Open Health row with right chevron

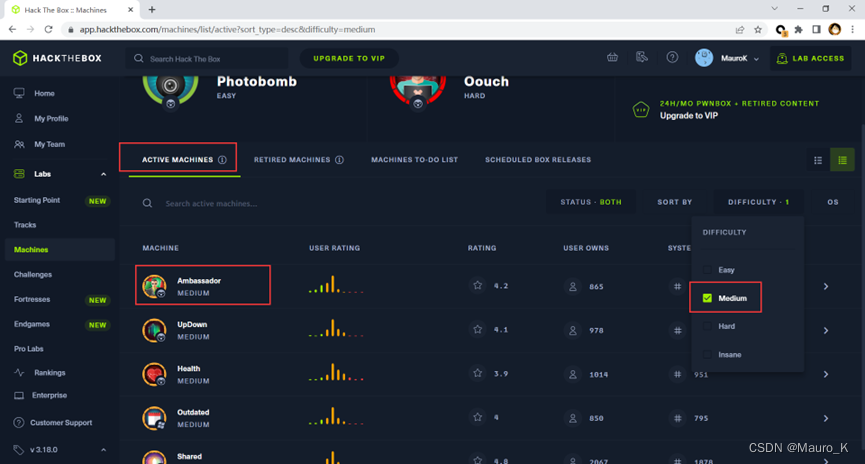click(x=826, y=374)
